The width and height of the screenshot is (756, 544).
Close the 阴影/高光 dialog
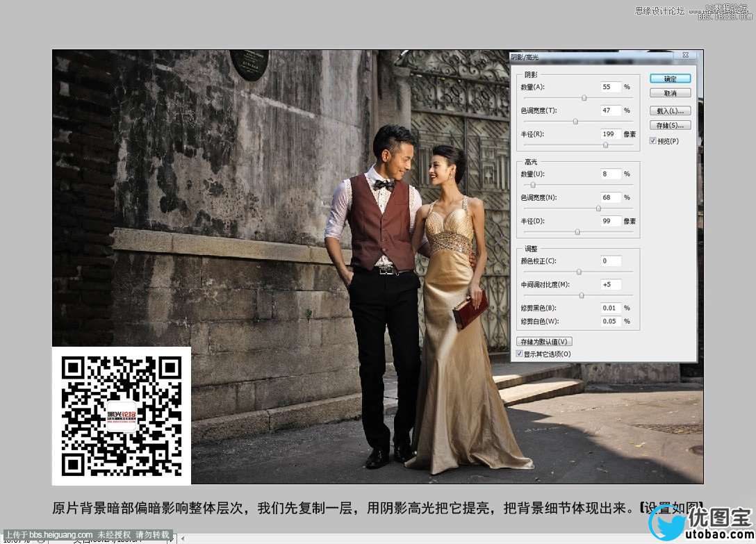coord(685,55)
